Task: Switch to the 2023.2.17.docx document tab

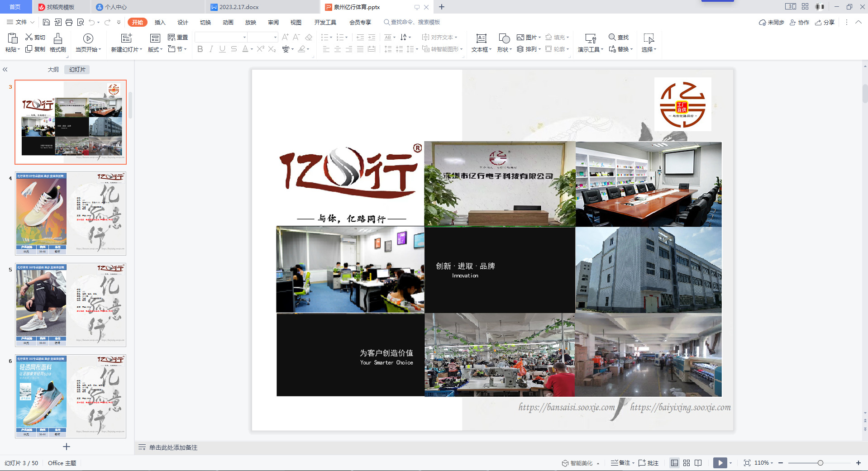Action: tap(262, 7)
